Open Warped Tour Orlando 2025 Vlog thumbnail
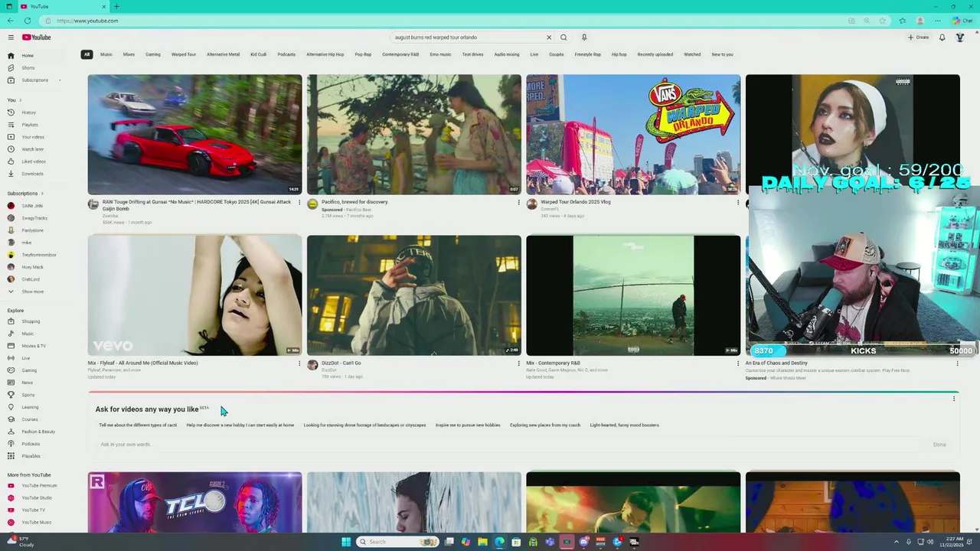Viewport: 980px width, 551px height. [633, 134]
